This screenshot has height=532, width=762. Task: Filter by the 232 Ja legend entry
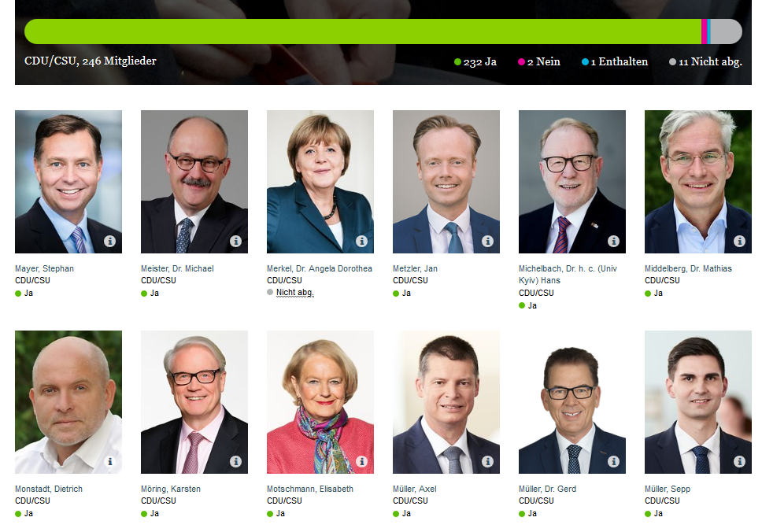[475, 61]
